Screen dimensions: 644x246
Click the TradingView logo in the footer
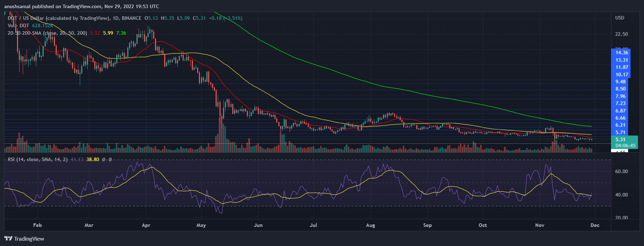pos(24,239)
